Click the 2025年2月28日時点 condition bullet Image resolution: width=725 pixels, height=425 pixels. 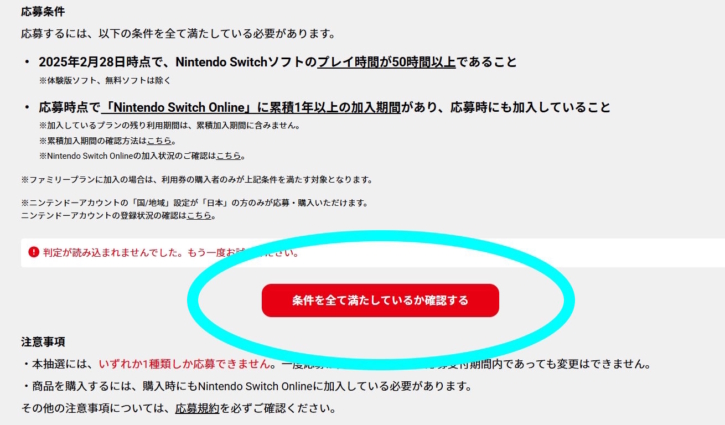[x=277, y=62]
